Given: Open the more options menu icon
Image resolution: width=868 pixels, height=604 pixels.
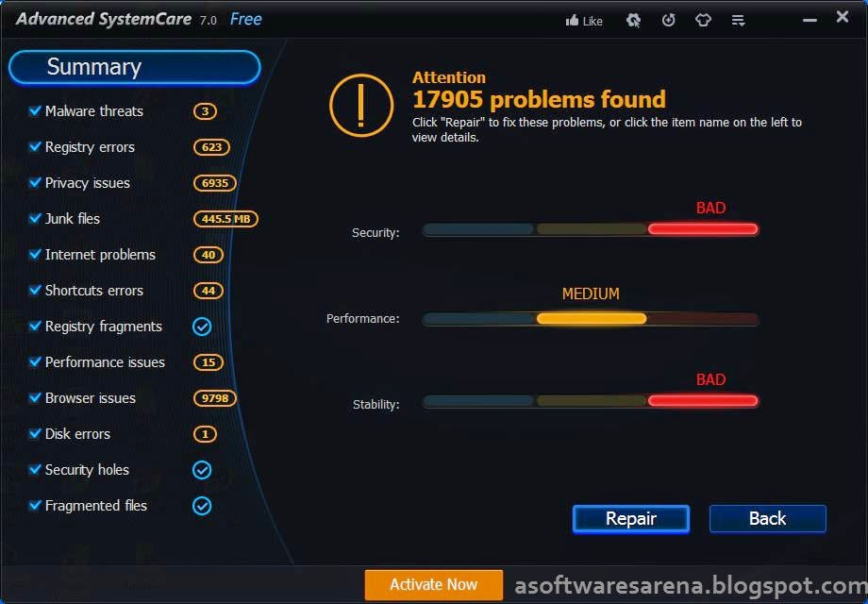Looking at the screenshot, I should click(738, 21).
